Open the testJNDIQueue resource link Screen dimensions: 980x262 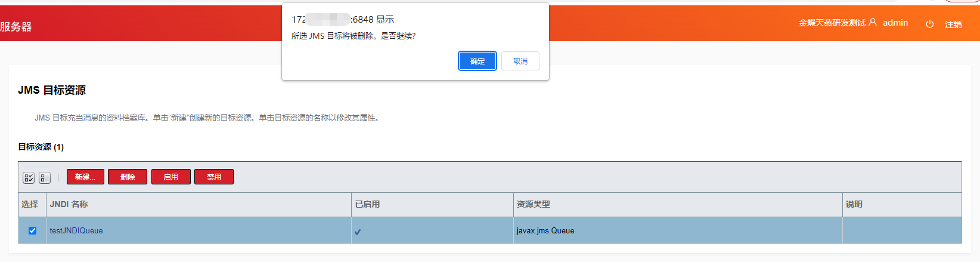tap(76, 231)
